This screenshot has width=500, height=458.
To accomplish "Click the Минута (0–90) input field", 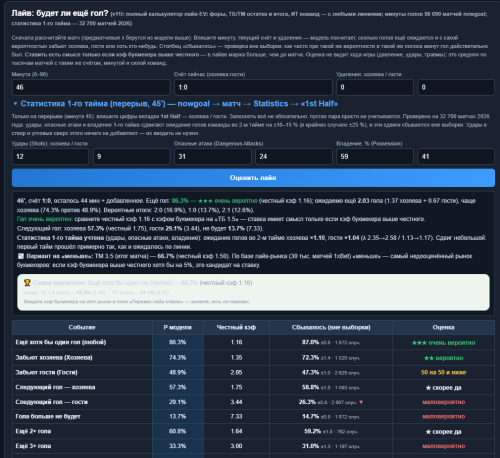I will 91,87.
